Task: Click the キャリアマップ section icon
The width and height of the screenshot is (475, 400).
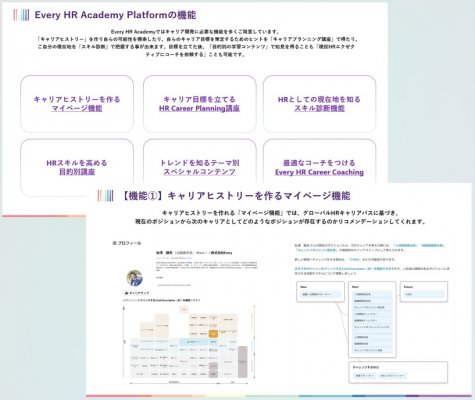Action: (x=126, y=293)
